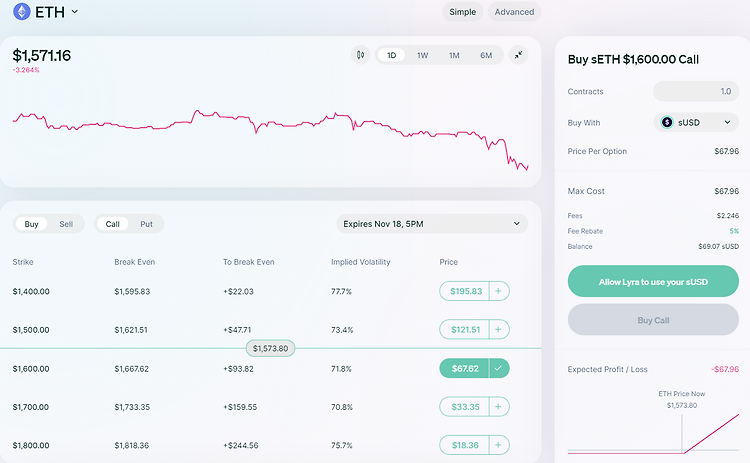
Task: Switch to Advanced trading view
Action: pos(514,12)
